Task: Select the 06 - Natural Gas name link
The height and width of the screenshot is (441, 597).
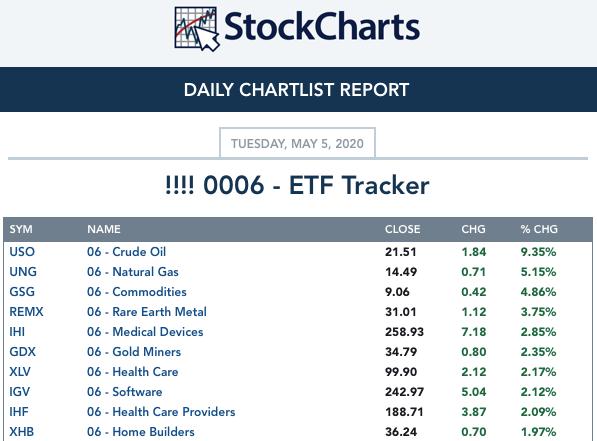Action: [x=132, y=272]
